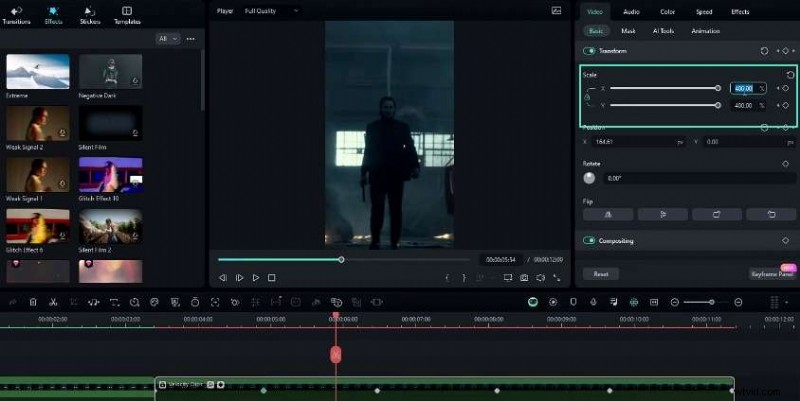Click the Rotate dial knob
The image size is (800, 401).
pyautogui.click(x=589, y=178)
